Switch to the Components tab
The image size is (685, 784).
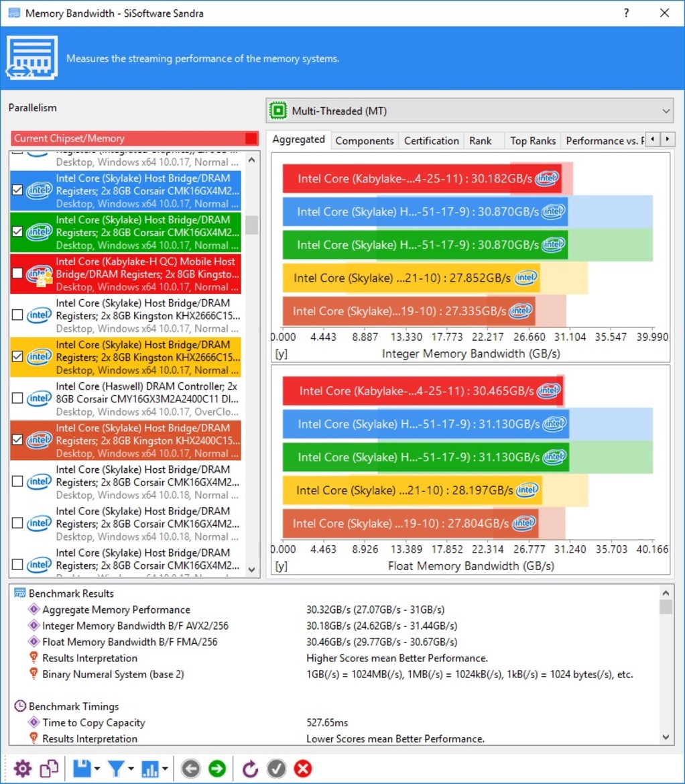click(x=364, y=141)
